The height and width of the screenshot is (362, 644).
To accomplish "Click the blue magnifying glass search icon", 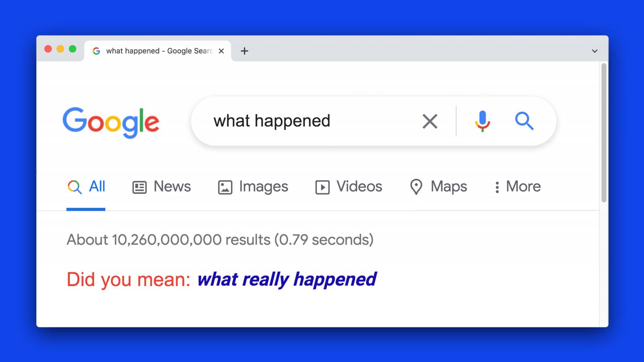I will (x=524, y=121).
